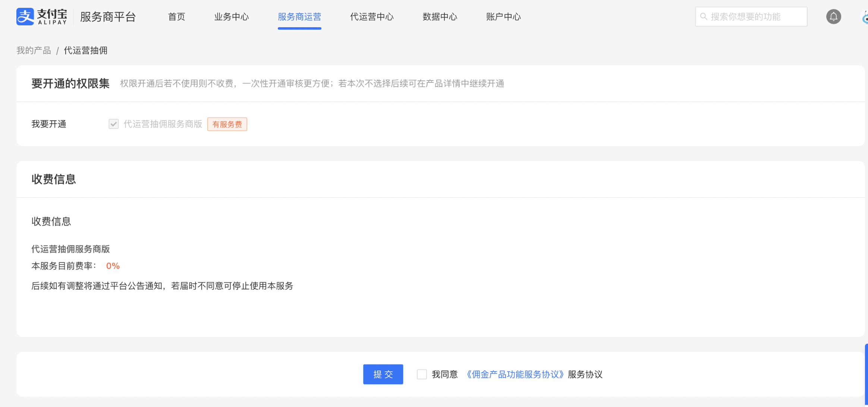Switch to the 代运营中心 tab
The image size is (868, 407).
pyautogui.click(x=371, y=17)
